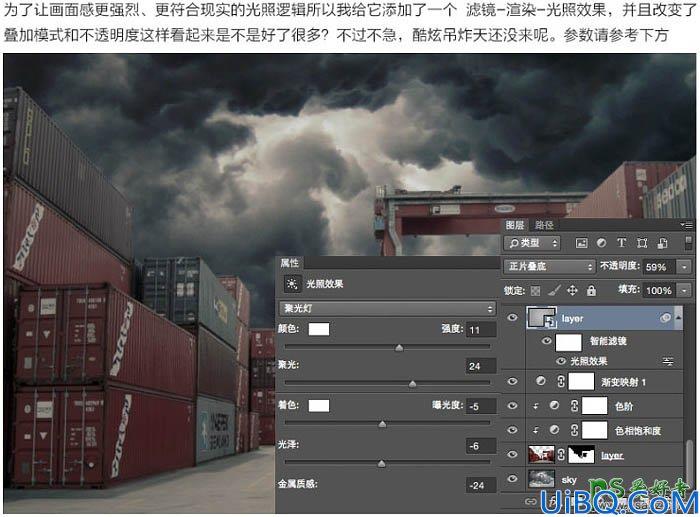Image resolution: width=700 pixels, height=517 pixels.
Task: Open the opacity 不透明度 slider arrow
Action: [684, 267]
